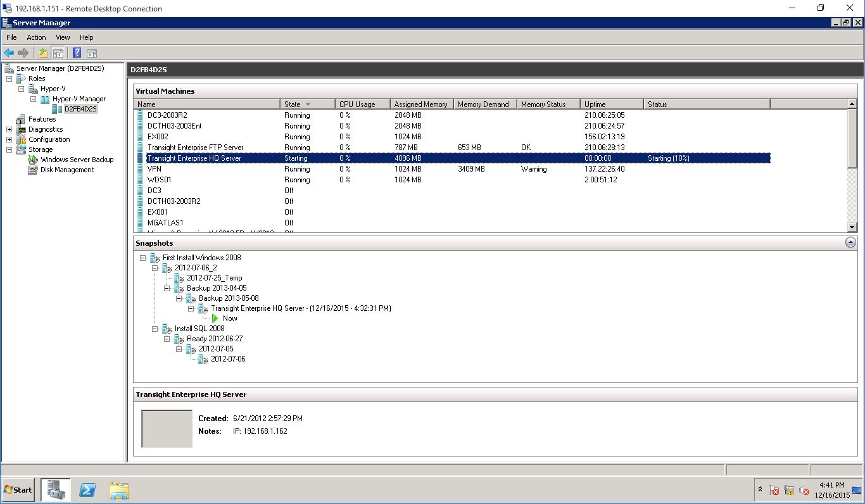
Task: Click the Roles icon in the console tree
Action: [21, 79]
